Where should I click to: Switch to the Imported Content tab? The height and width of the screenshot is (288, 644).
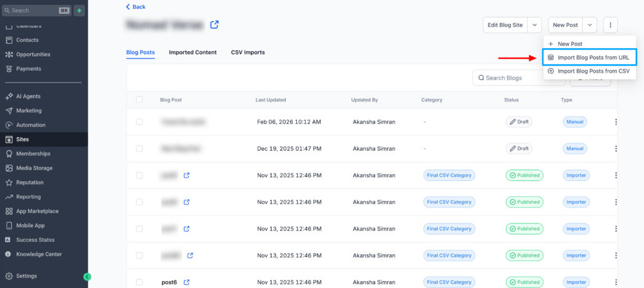193,53
